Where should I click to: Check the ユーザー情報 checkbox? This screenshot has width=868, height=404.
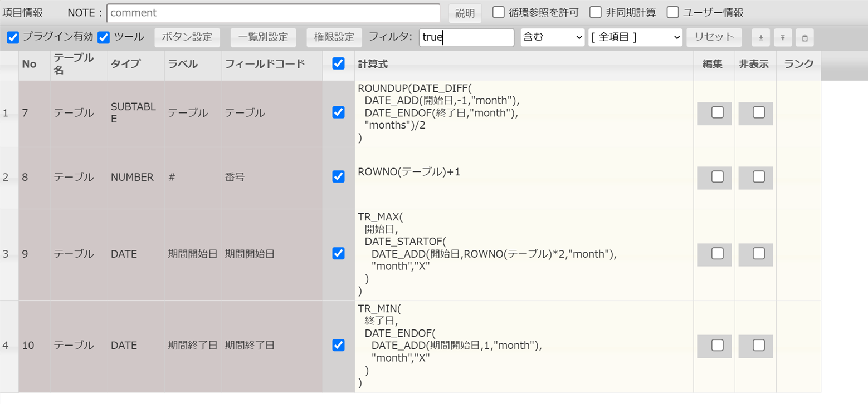(673, 12)
